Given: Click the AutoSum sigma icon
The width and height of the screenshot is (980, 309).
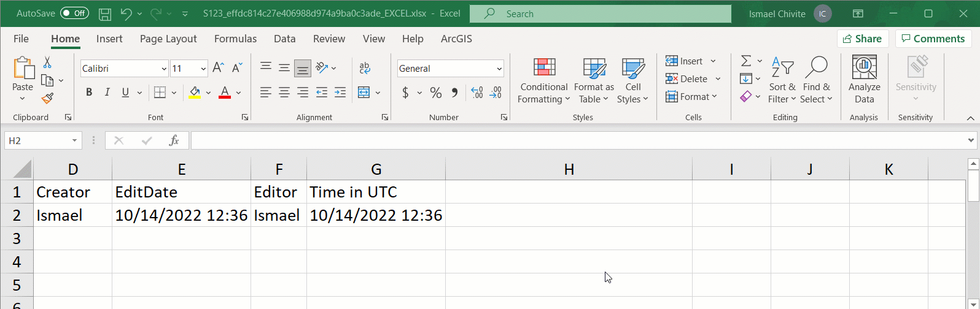Looking at the screenshot, I should point(746,61).
